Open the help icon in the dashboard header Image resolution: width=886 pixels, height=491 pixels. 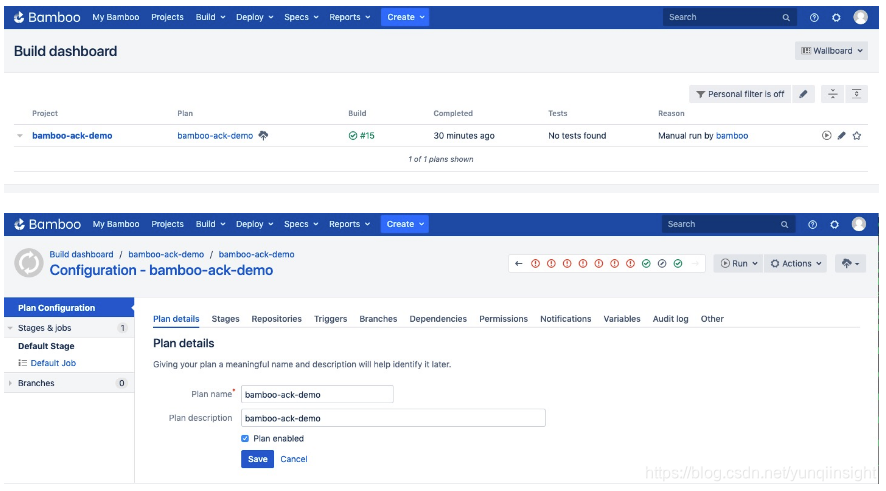(814, 18)
